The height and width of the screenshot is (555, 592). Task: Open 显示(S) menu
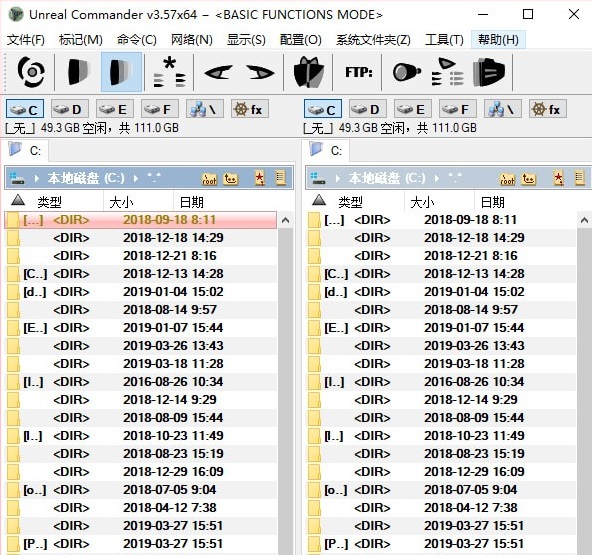click(x=246, y=40)
